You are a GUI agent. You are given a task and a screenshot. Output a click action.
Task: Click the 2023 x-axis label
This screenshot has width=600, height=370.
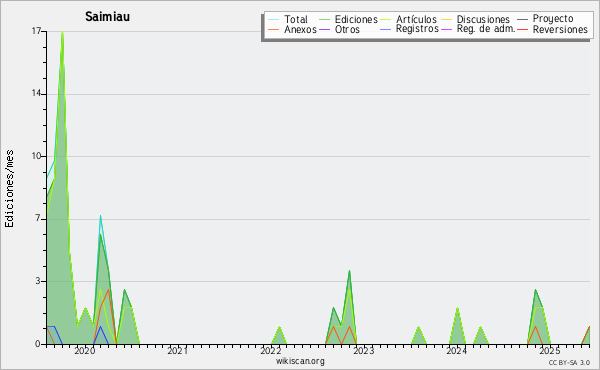point(364,351)
